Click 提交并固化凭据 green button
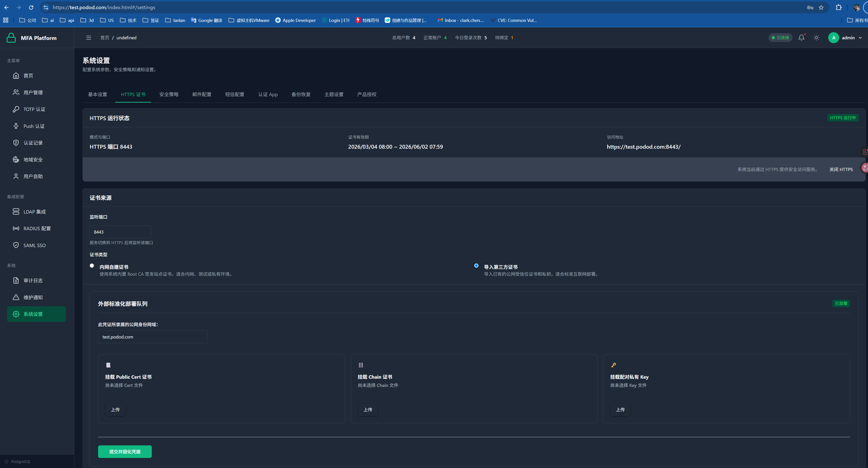Viewport: 868px width, 468px height. point(125,452)
